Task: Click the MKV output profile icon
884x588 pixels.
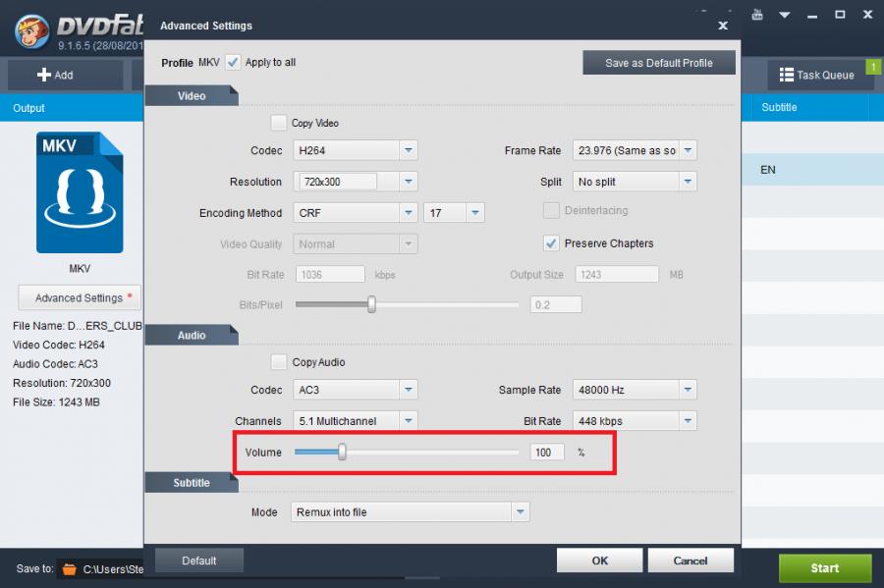Action: pos(80,192)
